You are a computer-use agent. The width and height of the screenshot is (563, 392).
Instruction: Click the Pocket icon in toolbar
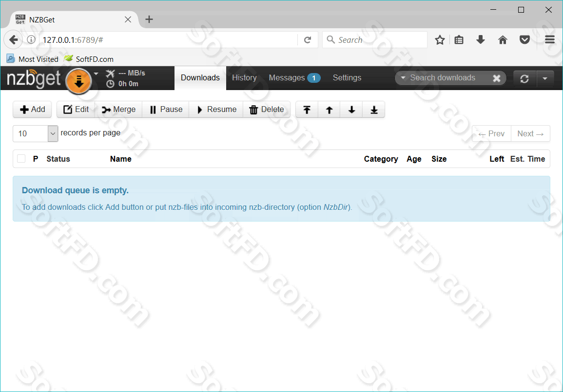(524, 40)
